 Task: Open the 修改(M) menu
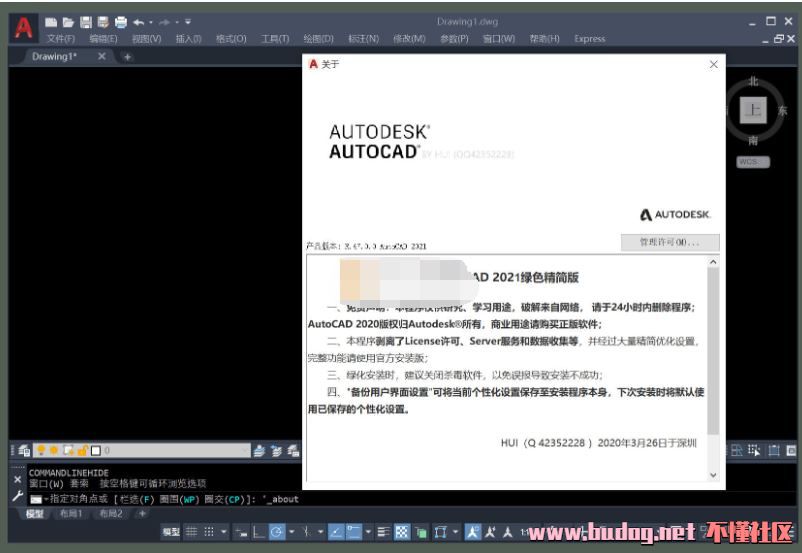coord(409,39)
